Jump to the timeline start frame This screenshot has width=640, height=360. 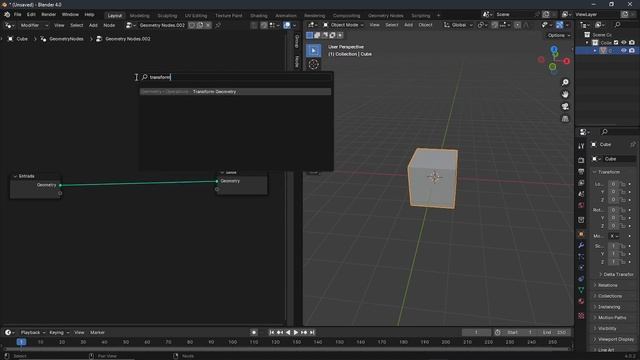[x=271, y=333]
